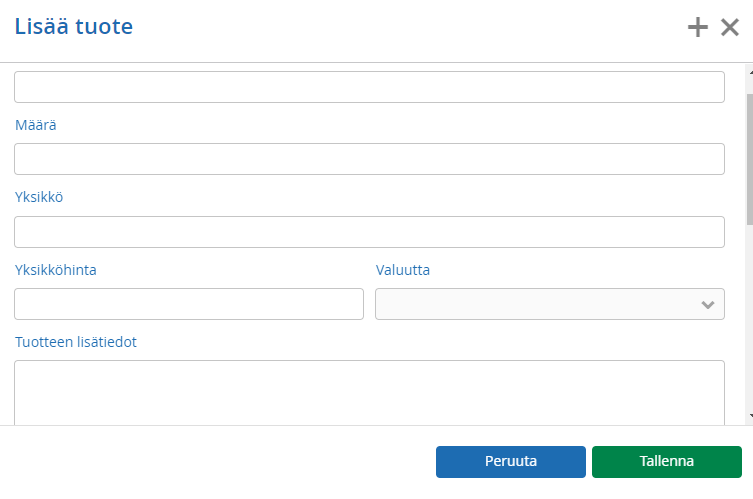Screen dimensions: 753x499
Task: Click the plus icon in the dialog header
Action: click(697, 27)
